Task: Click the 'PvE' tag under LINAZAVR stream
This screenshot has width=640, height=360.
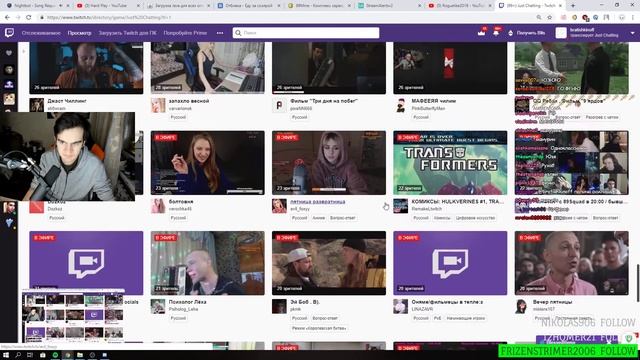Action: click(437, 318)
